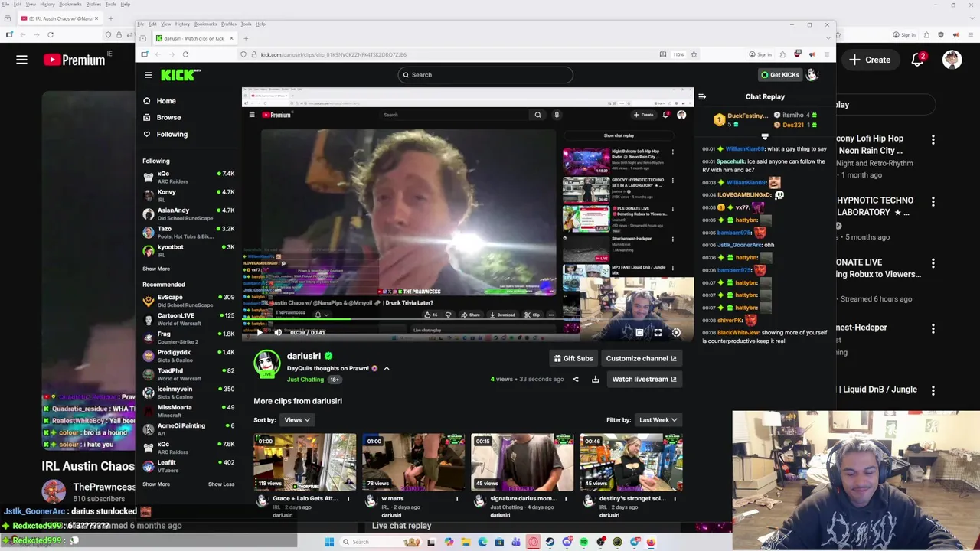
Task: Mute the Kick clip volume icon
Action: pos(278,332)
